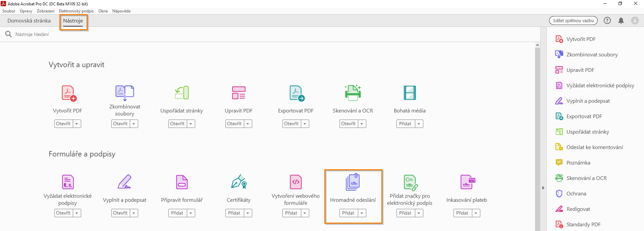Open the Okna menu
644x231 pixels.
coord(103,11)
